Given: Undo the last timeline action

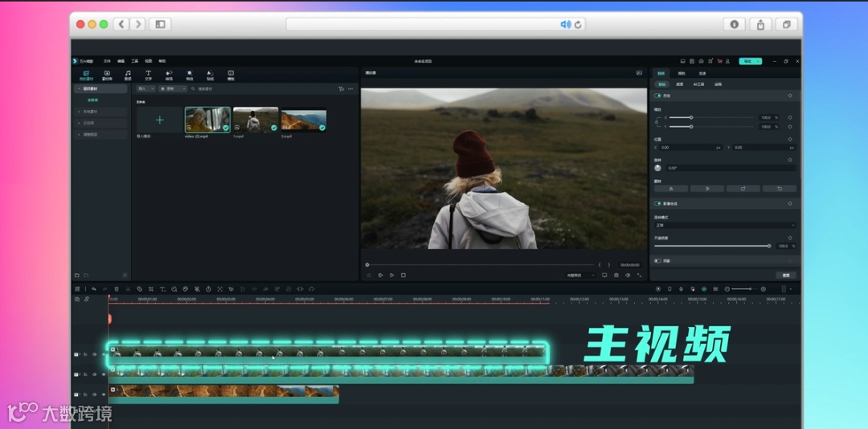Looking at the screenshot, I should click(93, 289).
